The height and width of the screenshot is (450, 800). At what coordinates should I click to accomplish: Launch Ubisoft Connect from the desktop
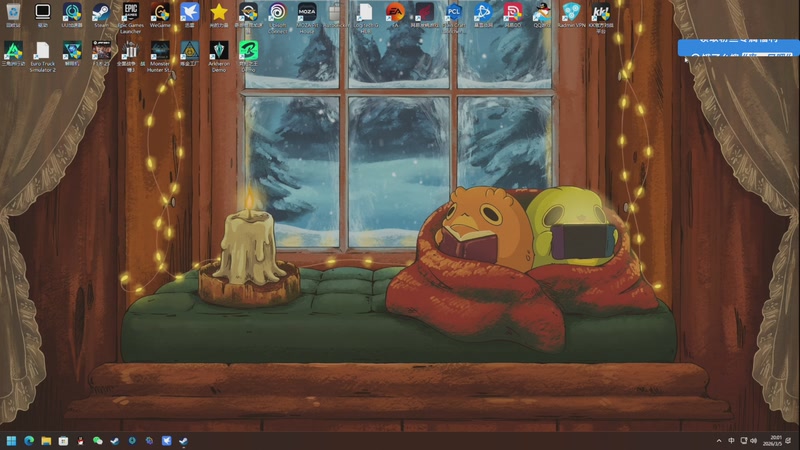(x=278, y=18)
